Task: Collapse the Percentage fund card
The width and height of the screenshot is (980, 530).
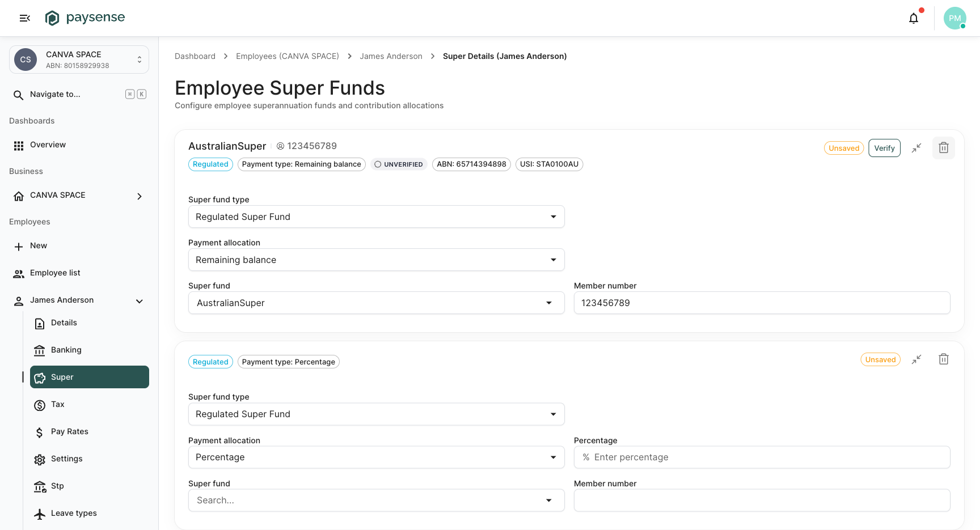Action: point(916,359)
